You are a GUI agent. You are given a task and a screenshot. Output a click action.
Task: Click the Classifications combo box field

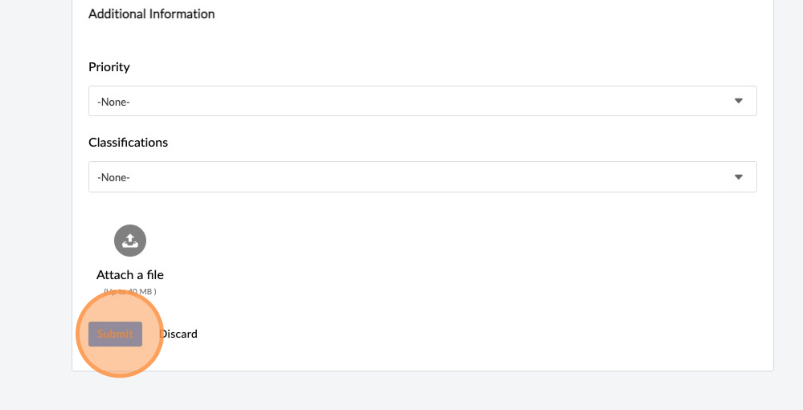coord(422,177)
